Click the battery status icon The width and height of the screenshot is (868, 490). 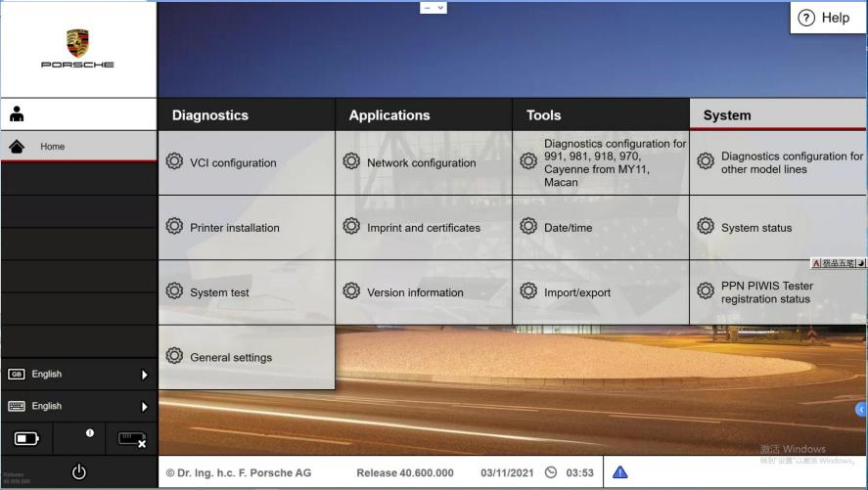coord(26,439)
